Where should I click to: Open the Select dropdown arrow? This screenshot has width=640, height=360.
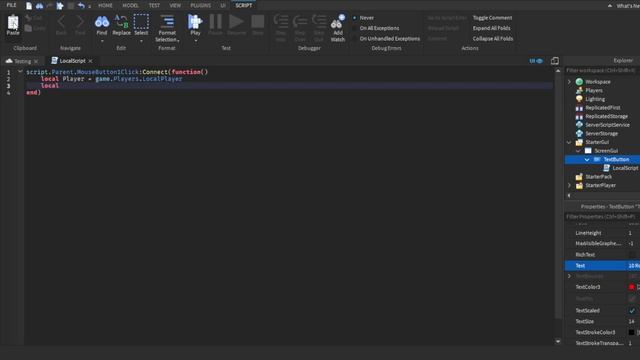(141, 40)
